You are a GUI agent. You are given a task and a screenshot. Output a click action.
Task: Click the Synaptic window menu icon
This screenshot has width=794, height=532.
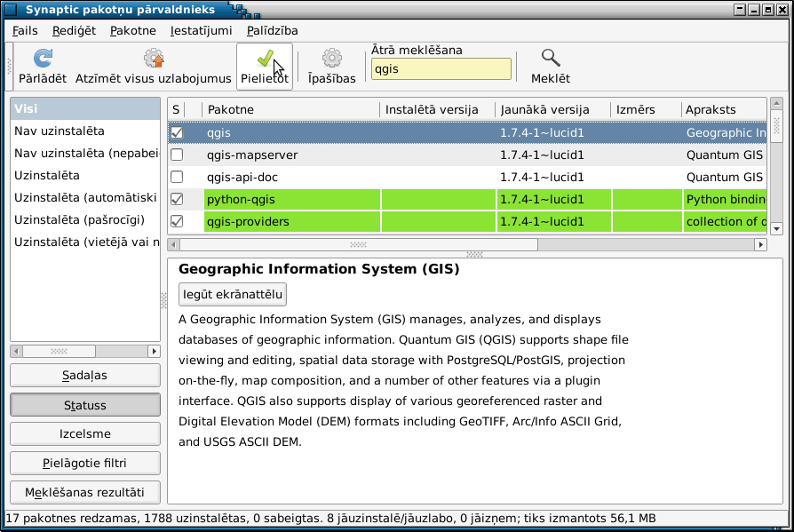point(10,9)
